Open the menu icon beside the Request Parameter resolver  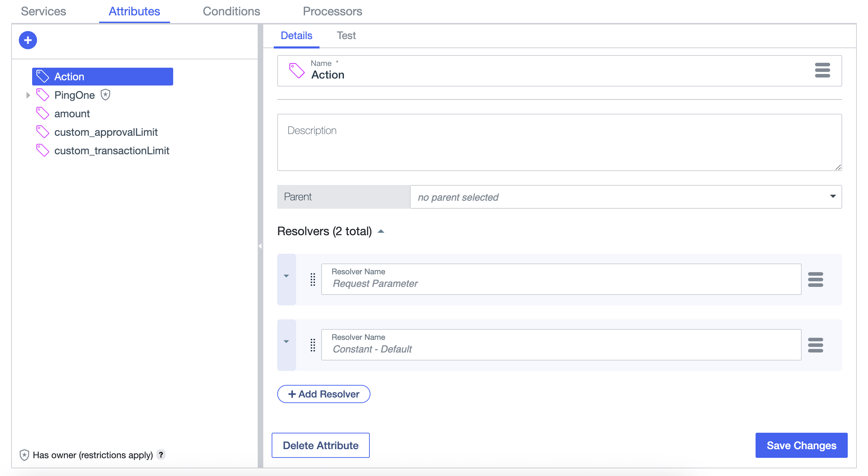click(x=816, y=279)
